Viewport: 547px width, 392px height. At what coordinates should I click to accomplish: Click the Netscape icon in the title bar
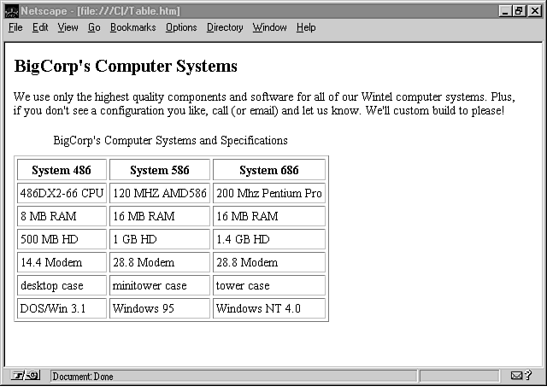click(x=11, y=11)
